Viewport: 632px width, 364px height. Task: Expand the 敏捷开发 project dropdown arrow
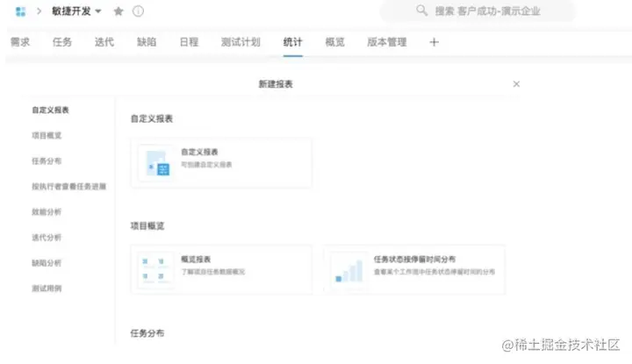pos(98,11)
